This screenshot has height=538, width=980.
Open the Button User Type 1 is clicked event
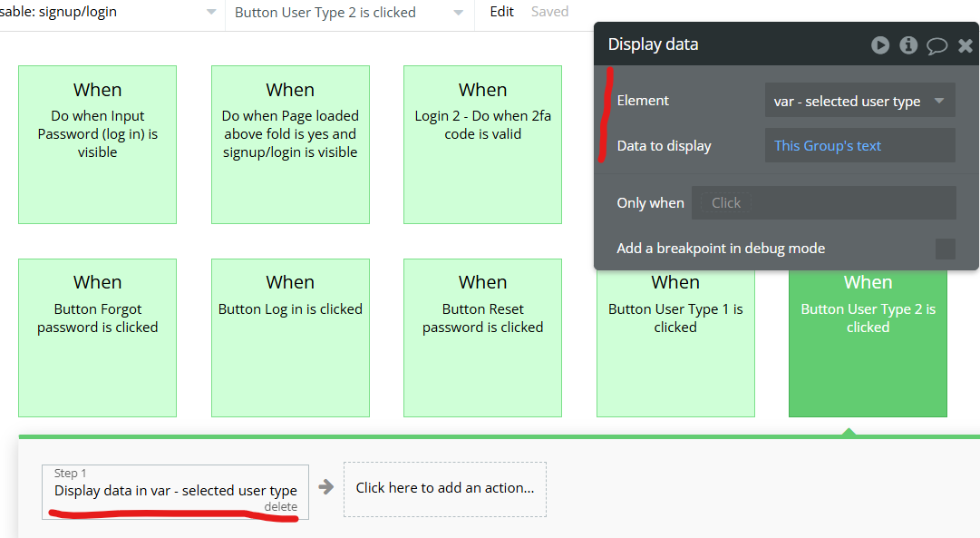[x=675, y=344]
